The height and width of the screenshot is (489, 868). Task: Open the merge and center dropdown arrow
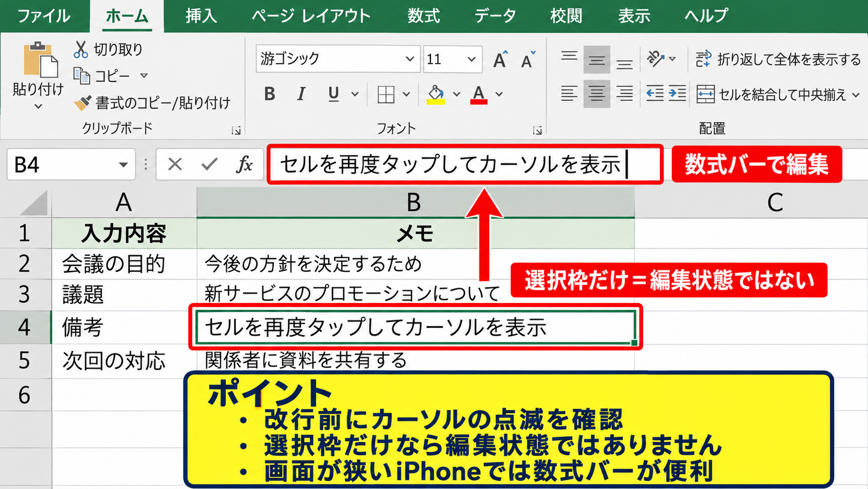pos(856,95)
